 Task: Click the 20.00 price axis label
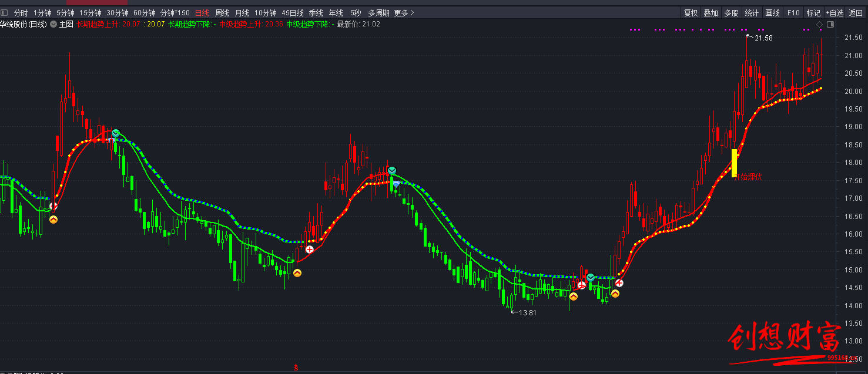click(x=853, y=92)
